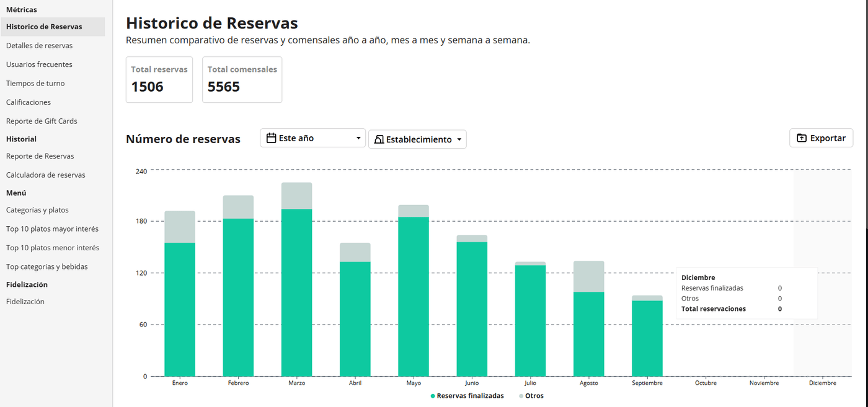Click the green Julio bar
The width and height of the screenshot is (868, 407).
tap(530, 321)
